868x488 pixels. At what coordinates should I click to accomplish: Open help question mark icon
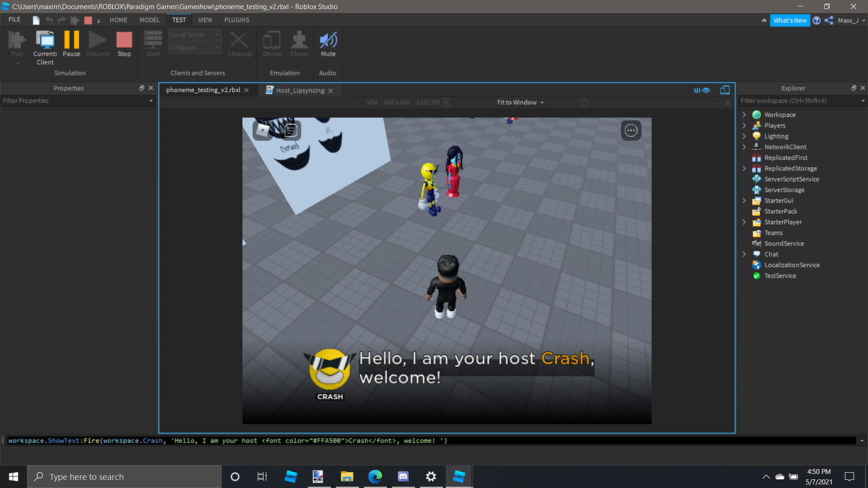coord(816,20)
